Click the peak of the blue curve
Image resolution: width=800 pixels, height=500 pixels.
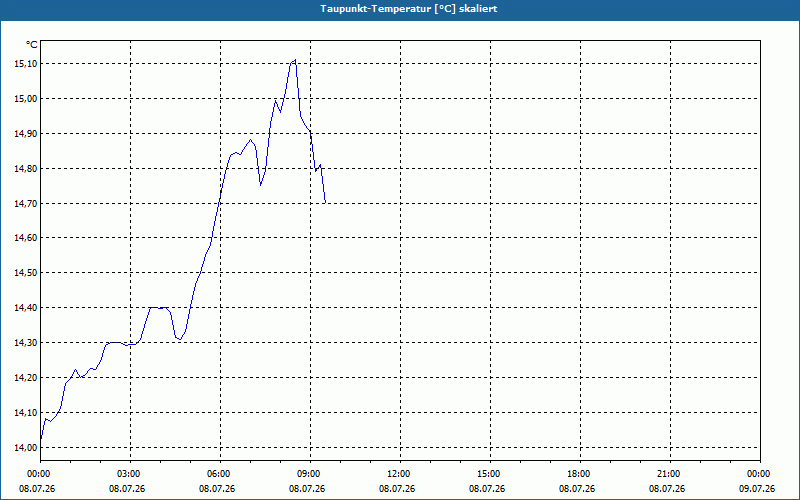(295, 60)
